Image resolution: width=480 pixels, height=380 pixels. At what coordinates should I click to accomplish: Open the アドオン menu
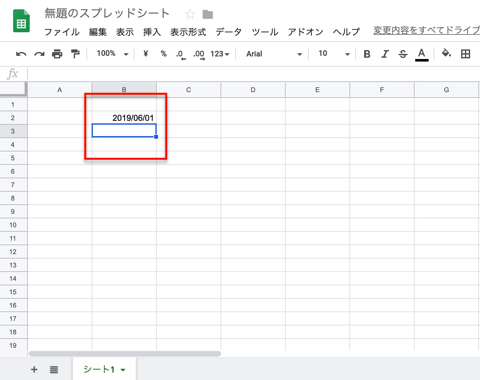306,32
